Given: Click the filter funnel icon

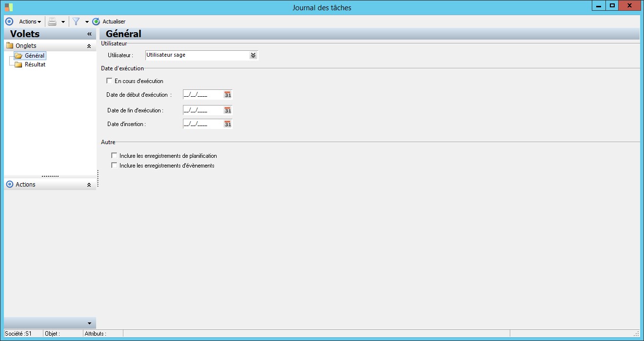Looking at the screenshot, I should [76, 21].
